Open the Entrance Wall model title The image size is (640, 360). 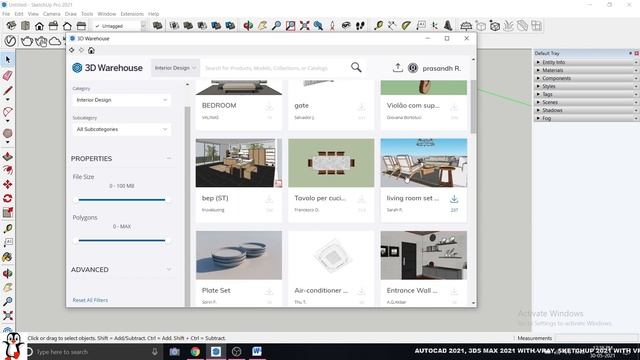[412, 290]
